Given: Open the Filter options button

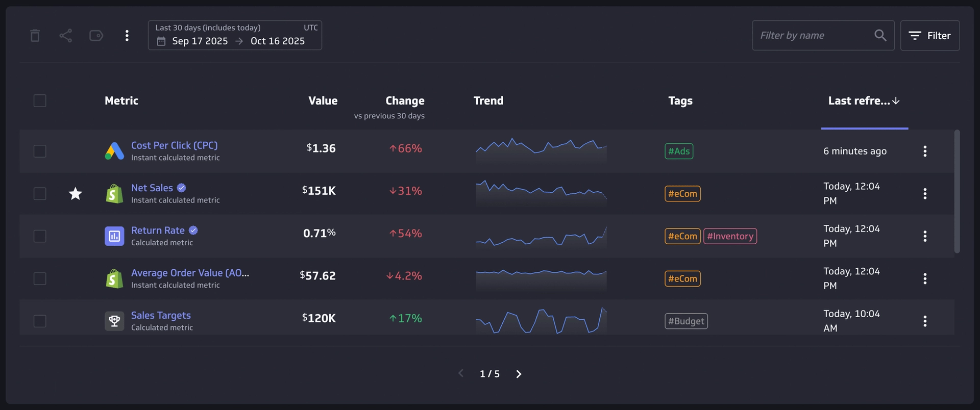Looking at the screenshot, I should click(x=929, y=36).
